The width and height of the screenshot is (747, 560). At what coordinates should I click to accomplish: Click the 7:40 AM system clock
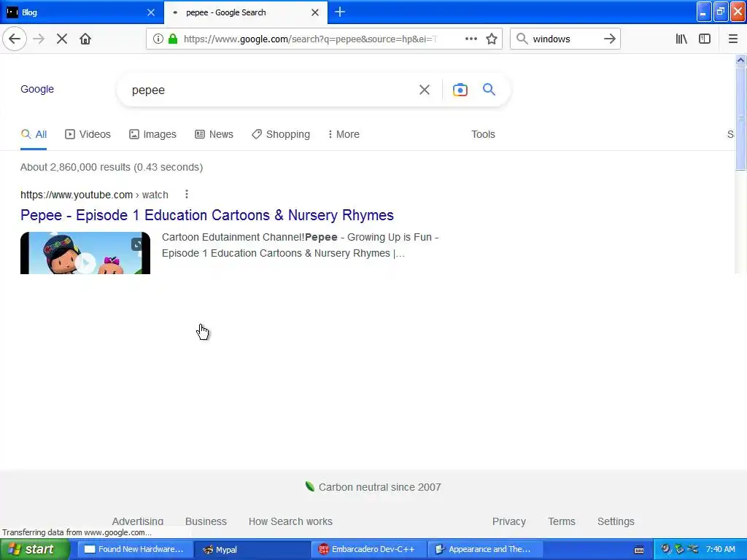[x=720, y=549]
